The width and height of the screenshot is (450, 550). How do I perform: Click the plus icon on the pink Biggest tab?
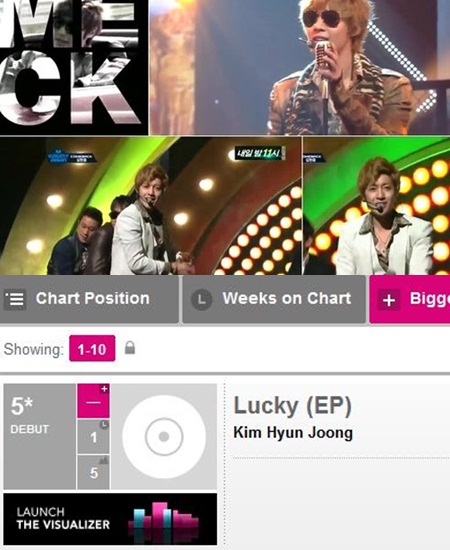coord(389,300)
